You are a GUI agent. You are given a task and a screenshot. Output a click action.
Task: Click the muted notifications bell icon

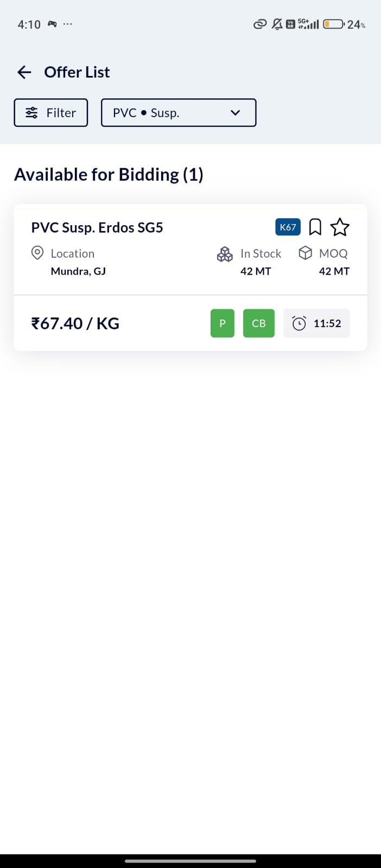pyautogui.click(x=276, y=24)
